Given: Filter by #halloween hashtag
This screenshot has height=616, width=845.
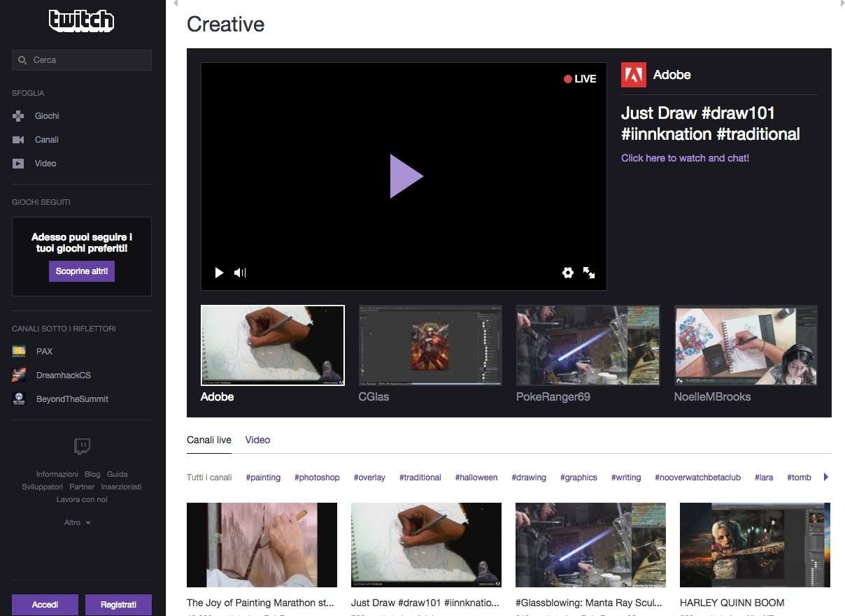Looking at the screenshot, I should click(x=476, y=478).
